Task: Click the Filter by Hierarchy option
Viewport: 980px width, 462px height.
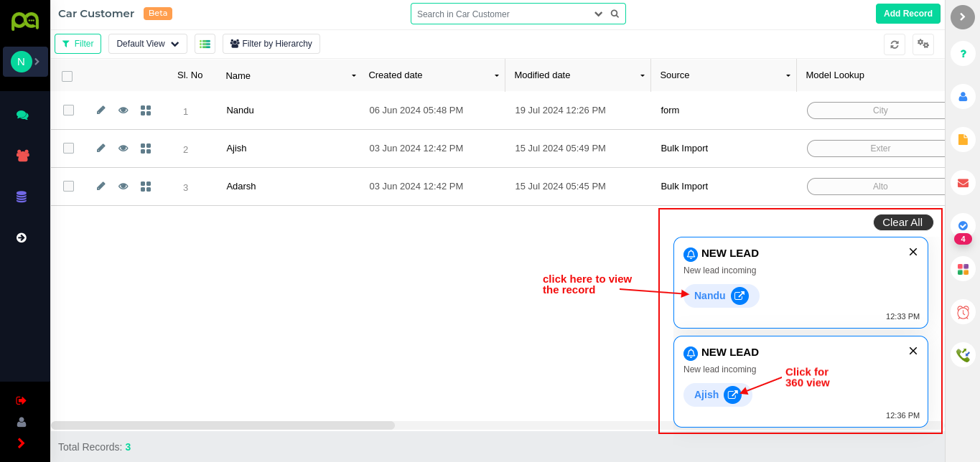Action: click(x=271, y=44)
